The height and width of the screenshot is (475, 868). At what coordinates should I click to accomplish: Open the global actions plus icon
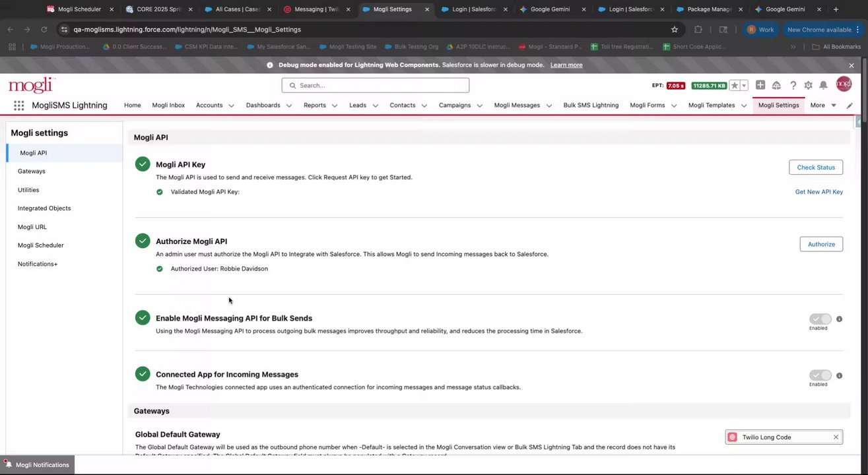(x=760, y=85)
